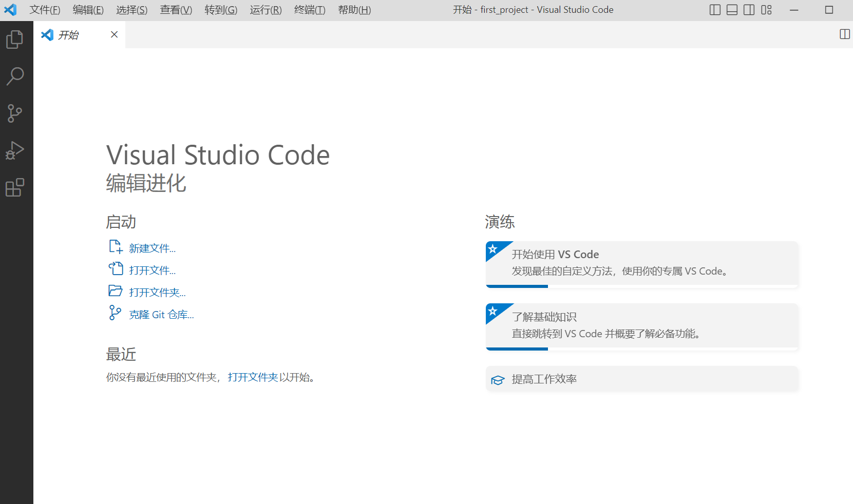Open the Explorer view in activity bar
This screenshot has width=853, height=504.
click(15, 40)
